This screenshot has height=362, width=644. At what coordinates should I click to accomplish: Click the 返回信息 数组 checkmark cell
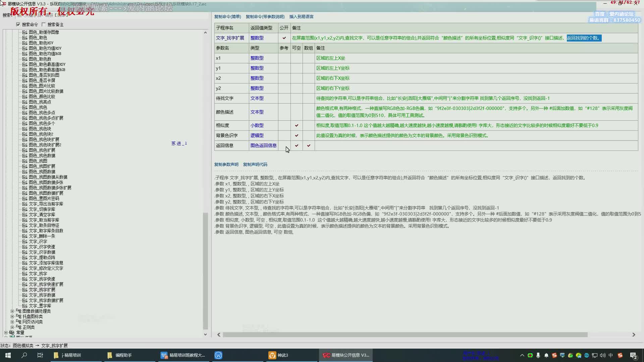click(x=309, y=145)
